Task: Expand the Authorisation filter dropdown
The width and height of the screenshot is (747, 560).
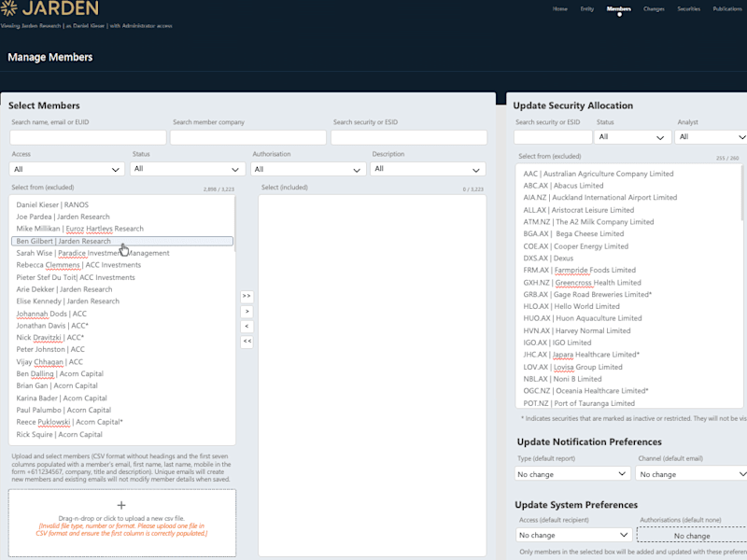Action: tap(308, 169)
